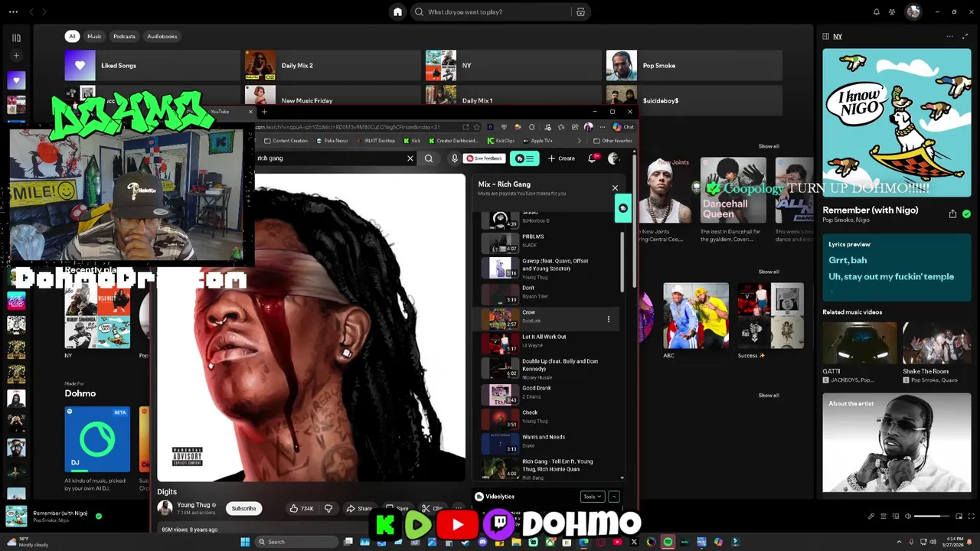Open DJ Beta card thumbnail

point(97,439)
